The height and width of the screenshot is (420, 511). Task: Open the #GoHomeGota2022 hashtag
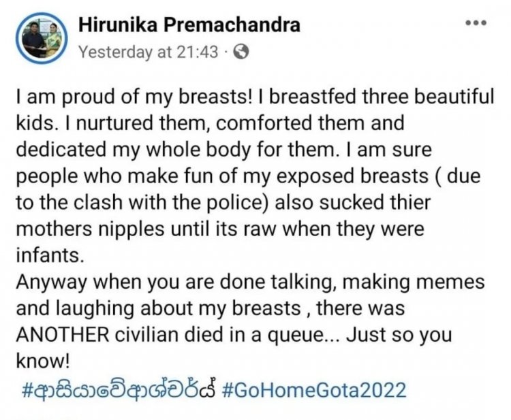pos(314,390)
